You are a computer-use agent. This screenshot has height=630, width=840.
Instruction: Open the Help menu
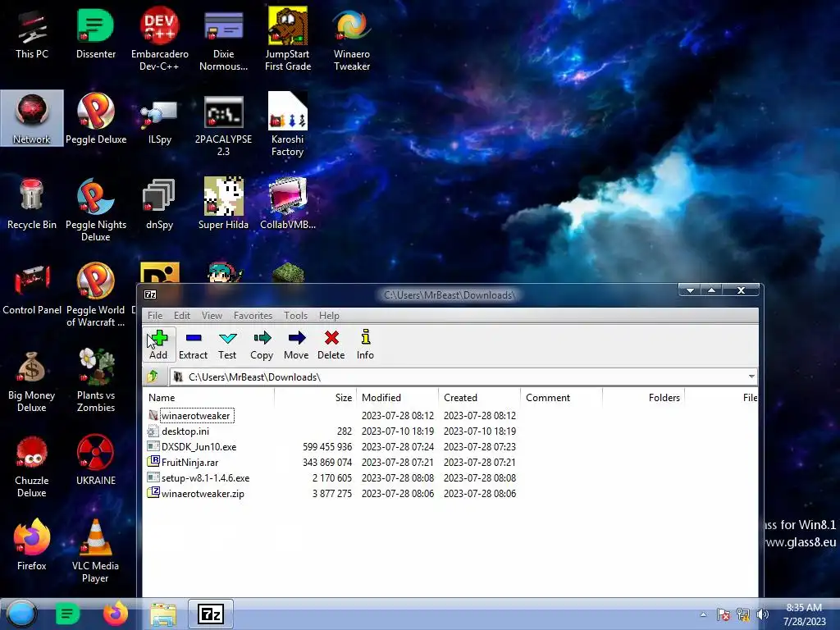(329, 316)
